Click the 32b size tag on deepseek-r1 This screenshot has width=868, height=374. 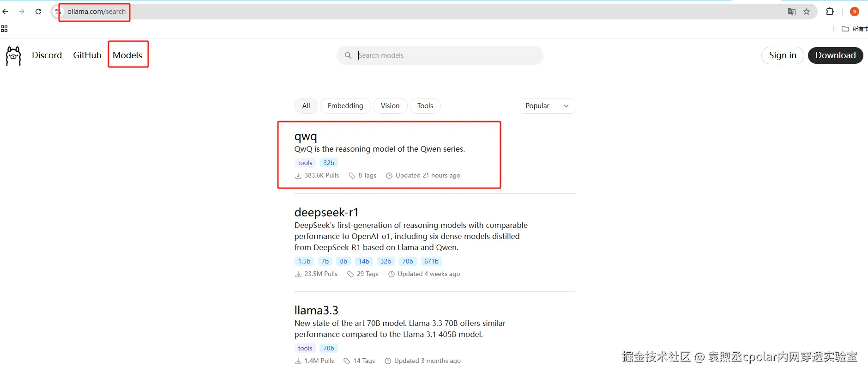pyautogui.click(x=386, y=261)
